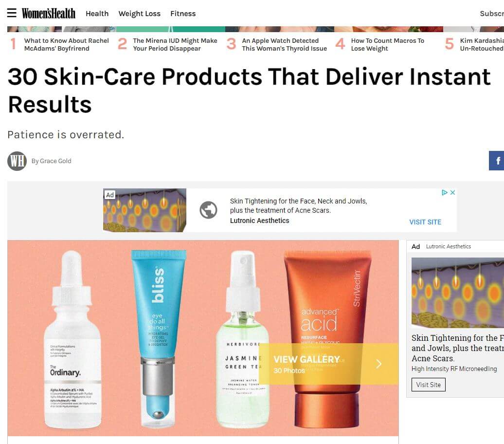504x444 pixels.
Task: Open Rachel McAdams' Boyfriend trending story
Action: pyautogui.click(x=67, y=44)
